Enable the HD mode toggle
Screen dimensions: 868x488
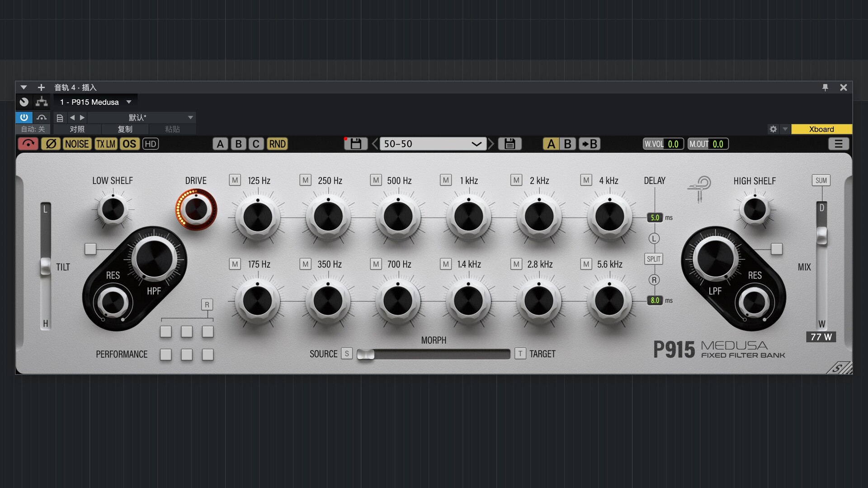tap(151, 144)
